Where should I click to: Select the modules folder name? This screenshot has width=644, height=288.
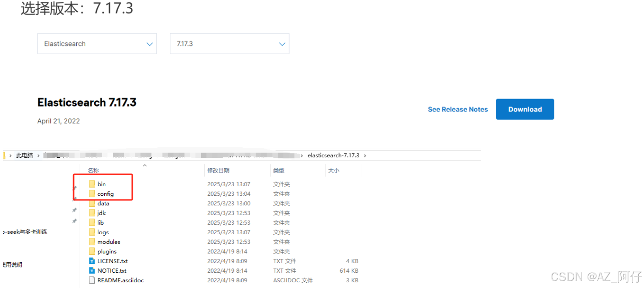click(109, 242)
